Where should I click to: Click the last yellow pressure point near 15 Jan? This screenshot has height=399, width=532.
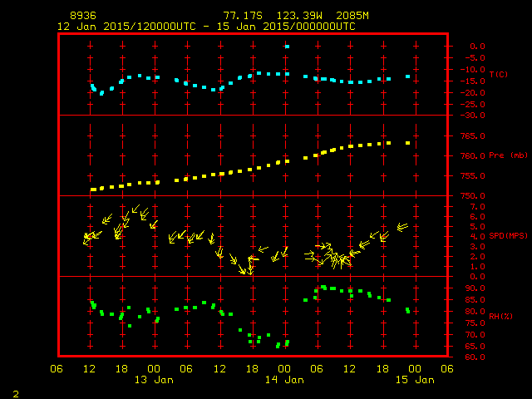coord(408,143)
